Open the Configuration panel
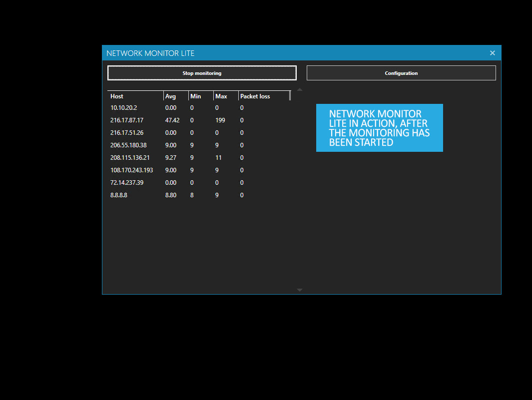Image resolution: width=532 pixels, height=400 pixels. coord(401,72)
